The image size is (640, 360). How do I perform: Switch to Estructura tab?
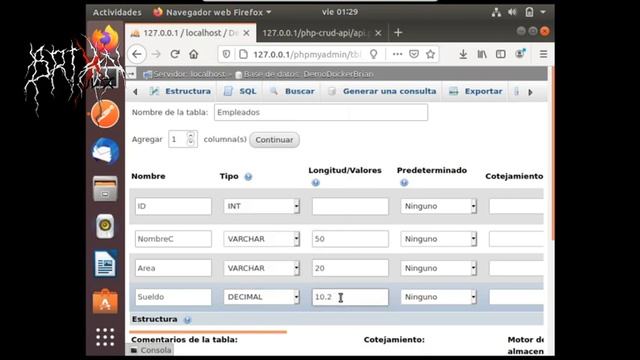[x=180, y=91]
